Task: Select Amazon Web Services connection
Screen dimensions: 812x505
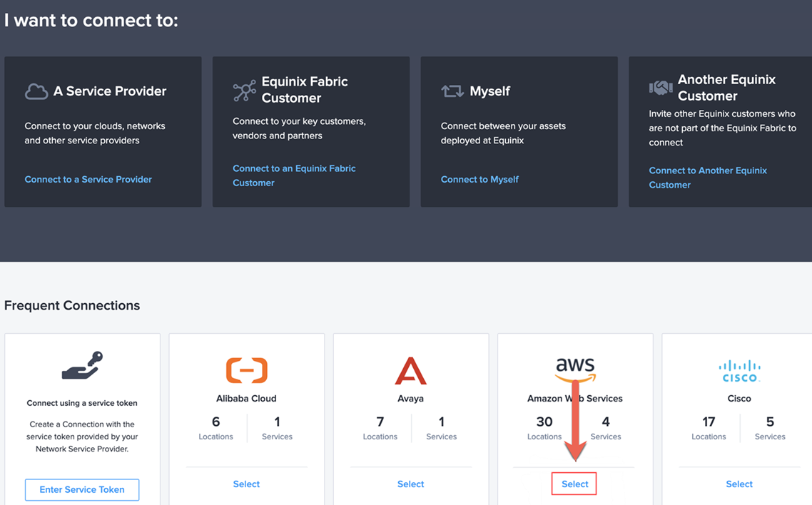Action: click(x=574, y=484)
